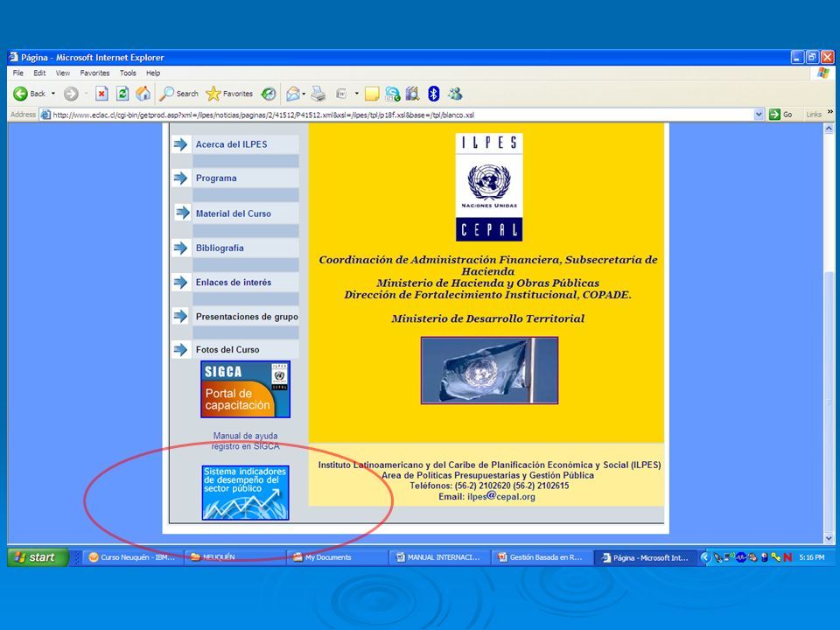Open the Fotos del Curso link

pos(227,349)
